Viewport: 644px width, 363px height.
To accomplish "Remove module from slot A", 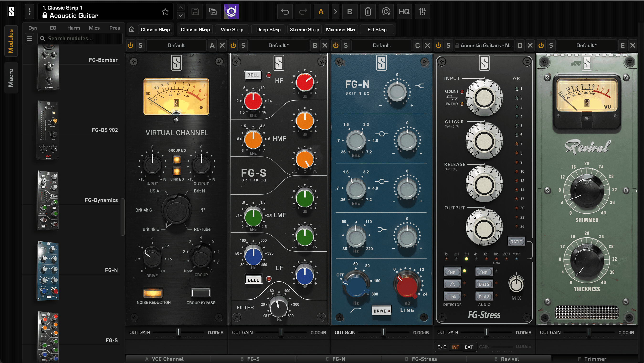I will (x=222, y=46).
